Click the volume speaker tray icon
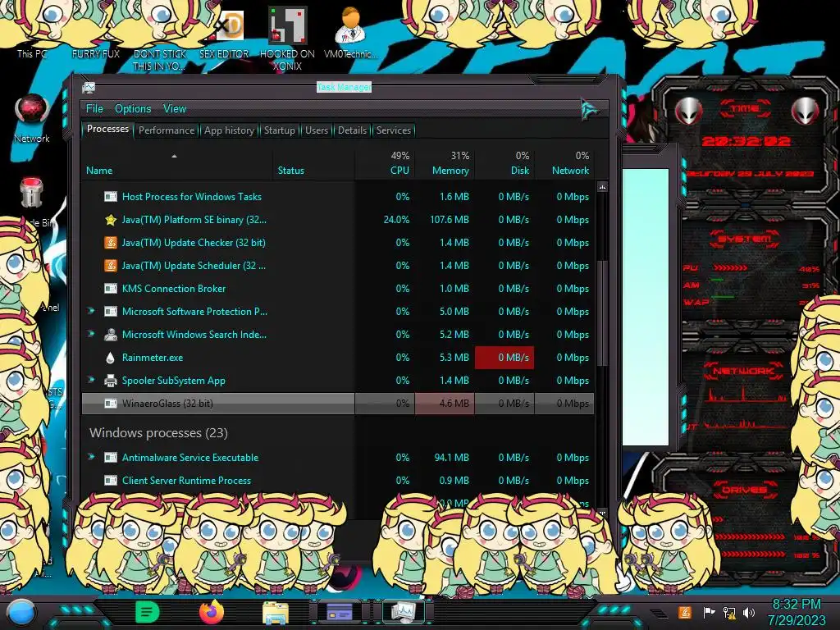Viewport: 840px width, 630px height. pyautogui.click(x=749, y=612)
